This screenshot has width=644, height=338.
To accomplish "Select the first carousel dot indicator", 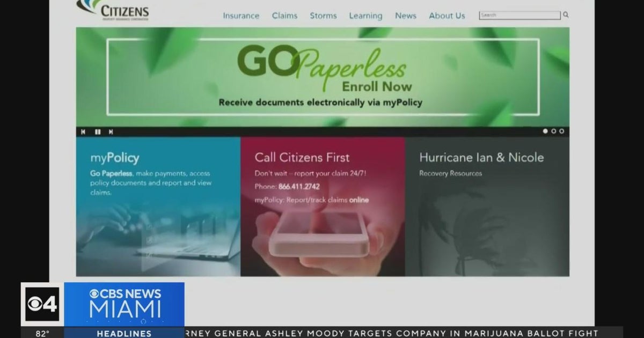I will coord(546,131).
